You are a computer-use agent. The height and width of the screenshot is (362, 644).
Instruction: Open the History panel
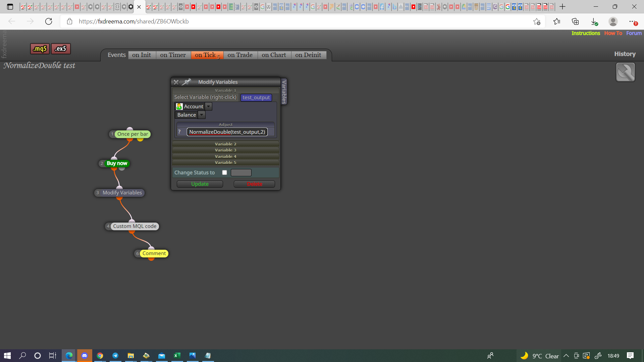click(x=625, y=54)
